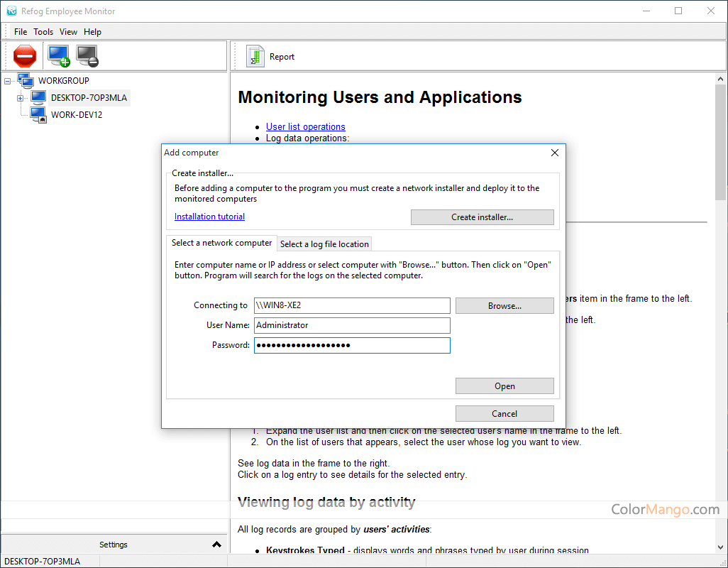Collapse the WORKGROUP tree node
The height and width of the screenshot is (568, 728).
8,81
